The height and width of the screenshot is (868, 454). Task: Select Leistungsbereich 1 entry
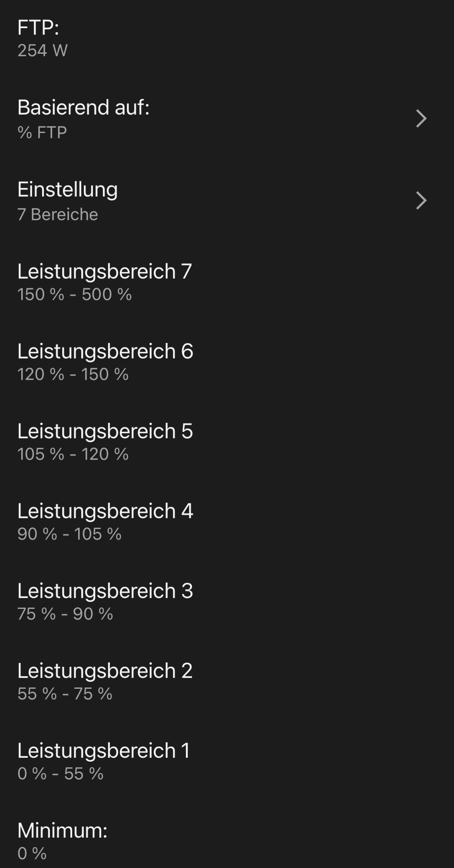[104, 751]
